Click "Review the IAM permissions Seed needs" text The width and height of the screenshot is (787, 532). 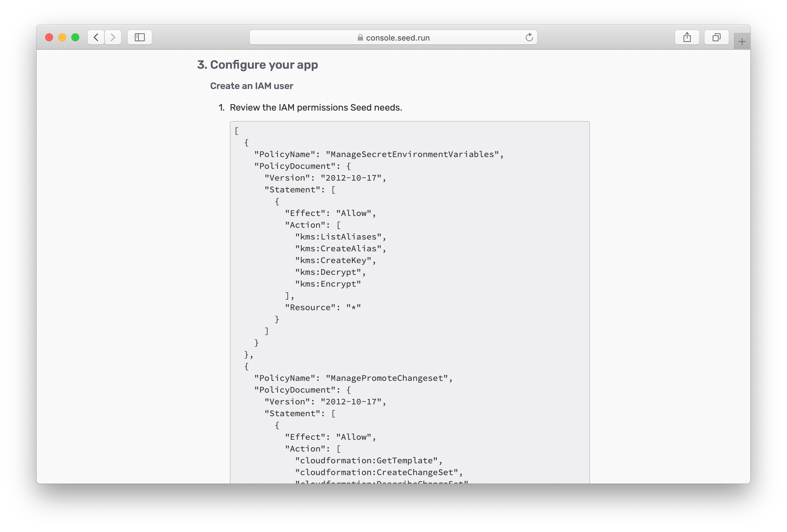pyautogui.click(x=316, y=108)
